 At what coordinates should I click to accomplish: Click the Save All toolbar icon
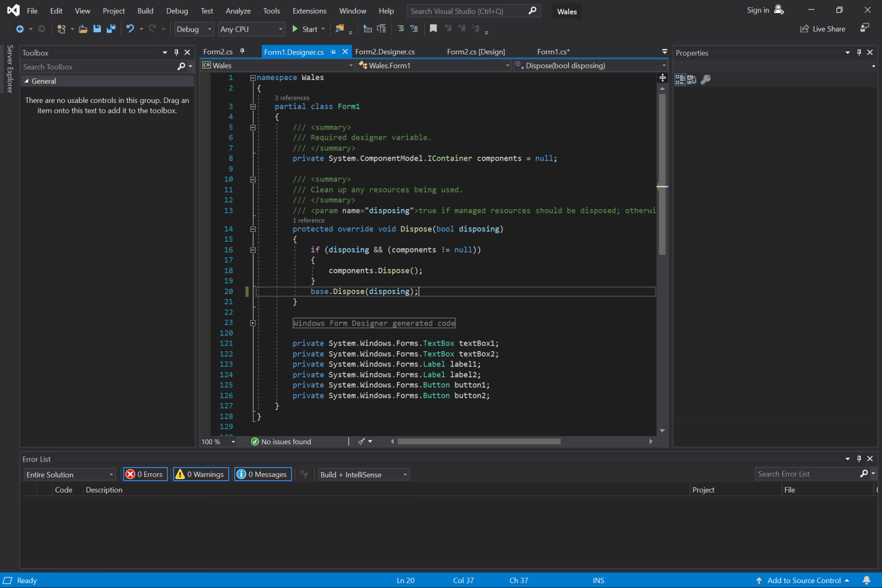pyautogui.click(x=111, y=29)
